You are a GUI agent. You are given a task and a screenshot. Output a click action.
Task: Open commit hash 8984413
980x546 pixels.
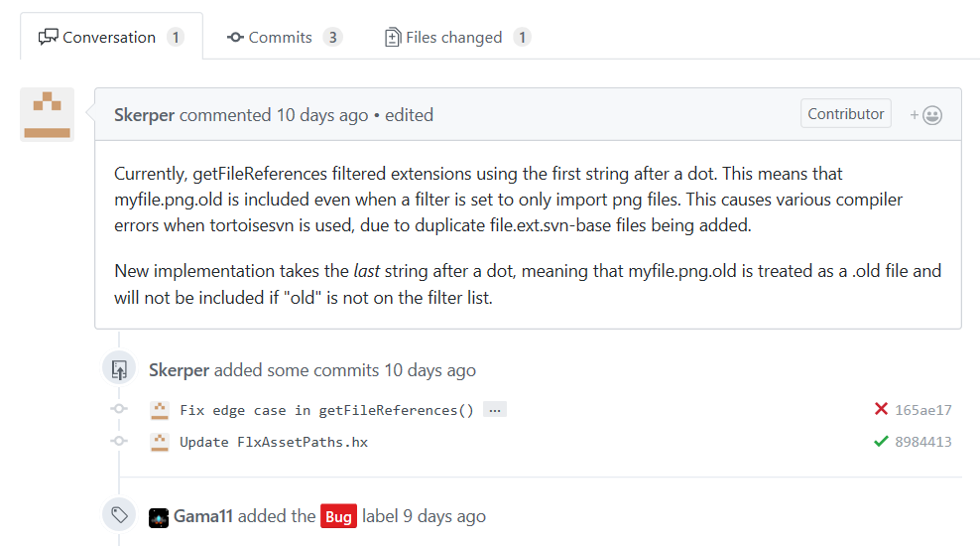923,442
